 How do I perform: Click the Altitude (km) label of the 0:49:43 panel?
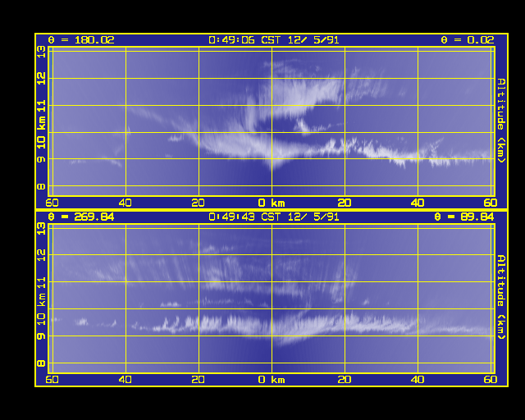click(500, 298)
